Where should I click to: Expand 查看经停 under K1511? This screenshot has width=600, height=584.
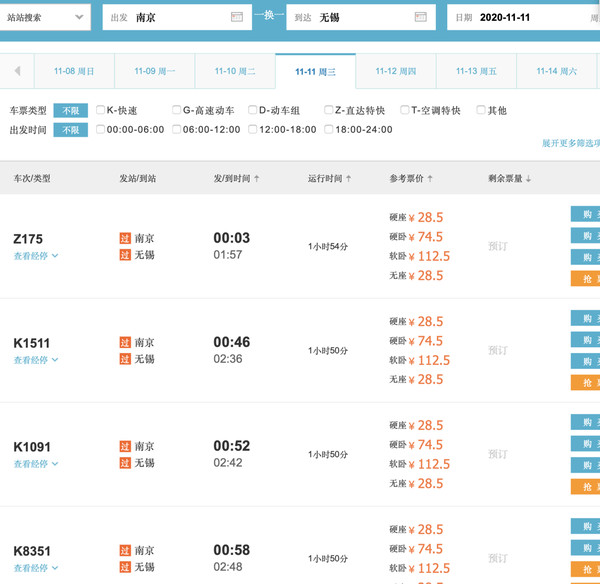point(36,360)
